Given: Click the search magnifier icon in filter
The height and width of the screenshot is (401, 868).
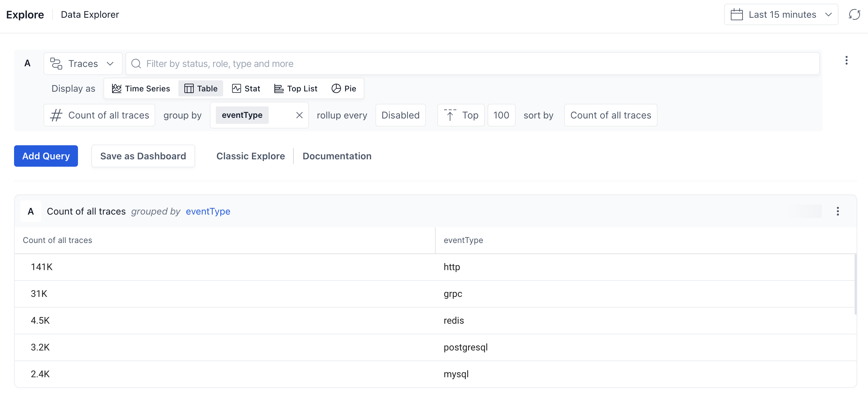Looking at the screenshot, I should click(136, 64).
